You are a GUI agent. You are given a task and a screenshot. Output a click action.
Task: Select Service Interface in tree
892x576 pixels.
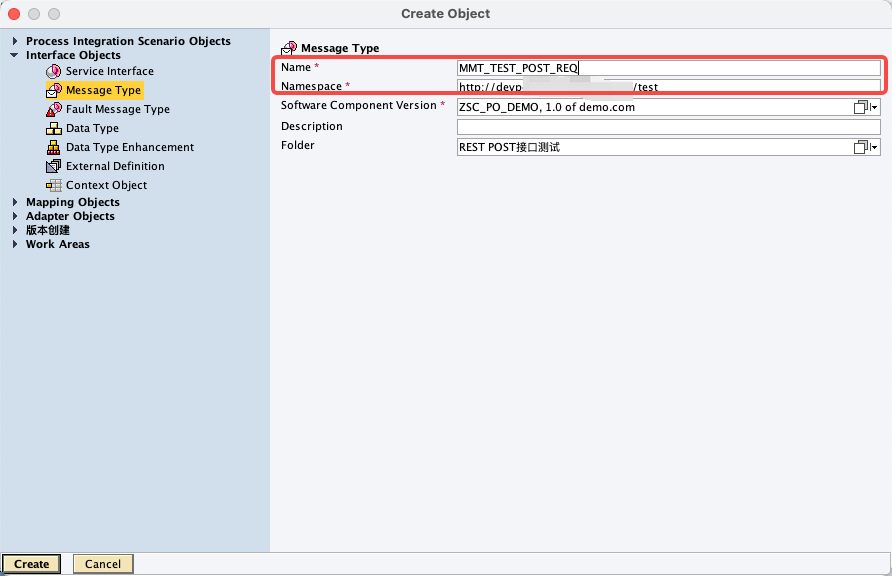point(110,71)
